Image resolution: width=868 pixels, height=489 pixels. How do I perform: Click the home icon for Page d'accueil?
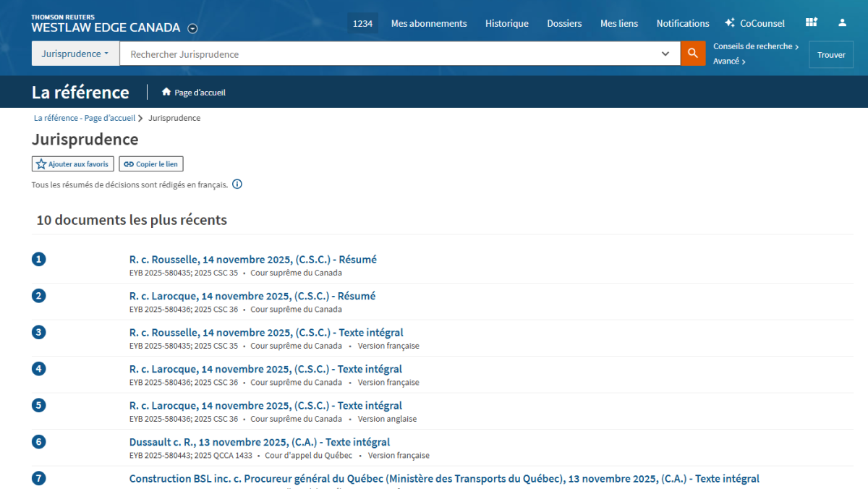pyautogui.click(x=166, y=93)
